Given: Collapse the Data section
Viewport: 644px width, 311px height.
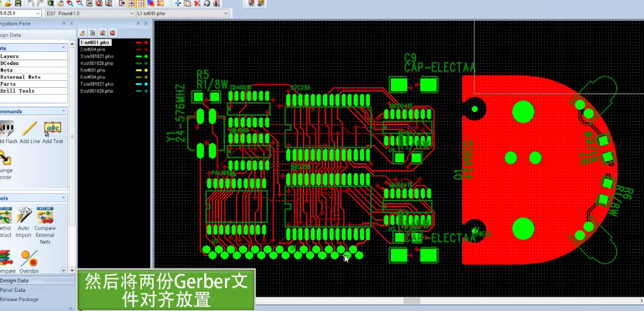Looking at the screenshot, I should pos(64,47).
